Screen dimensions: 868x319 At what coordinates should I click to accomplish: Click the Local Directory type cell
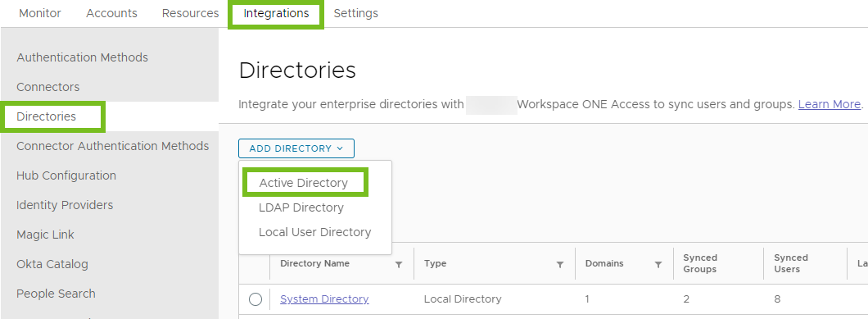pos(463,299)
